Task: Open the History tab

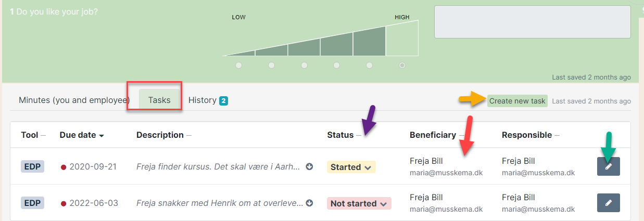Action: coord(208,100)
